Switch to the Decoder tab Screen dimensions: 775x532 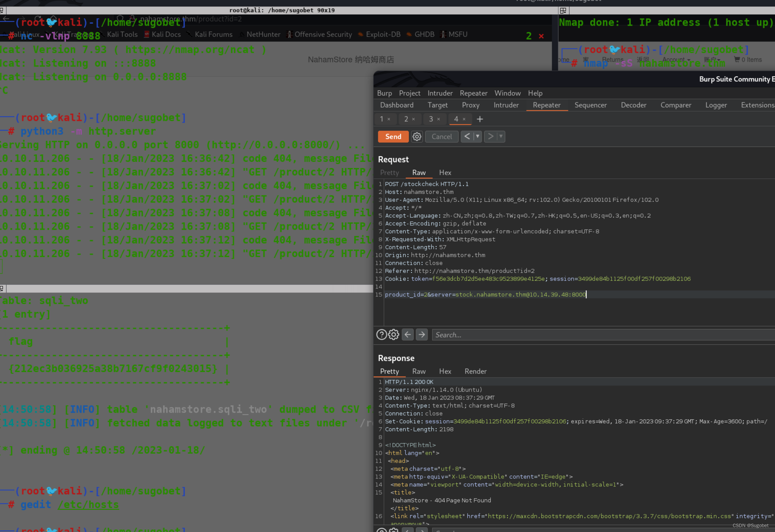[x=633, y=105]
